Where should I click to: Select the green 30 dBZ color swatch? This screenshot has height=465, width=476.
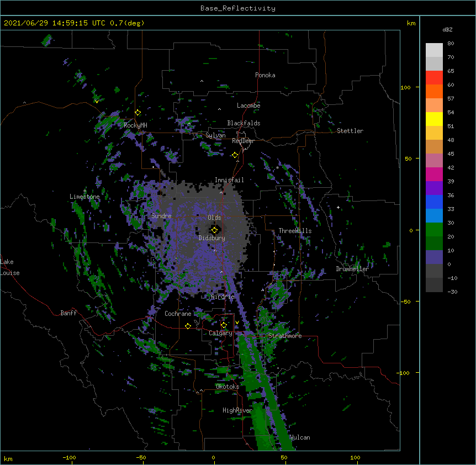pos(434,230)
